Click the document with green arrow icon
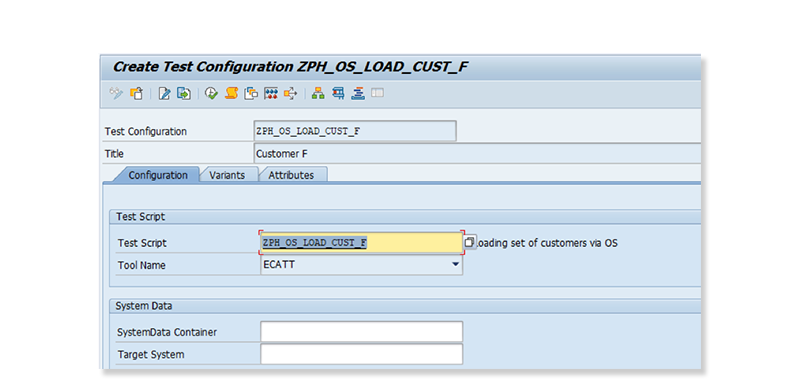Image resolution: width=800 pixels, height=381 pixels. 183,93
